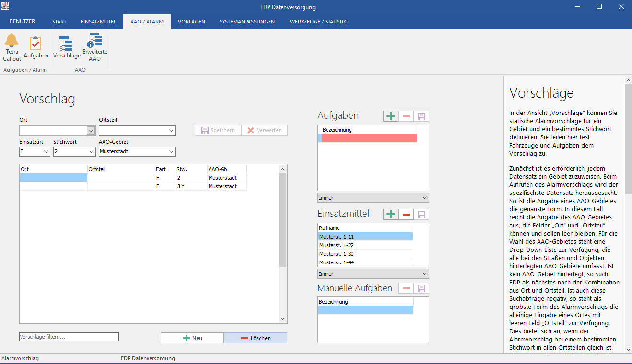Click the Vorschlag table vertical scrollbar
Viewport: 632px width, 364px height.
(282, 219)
